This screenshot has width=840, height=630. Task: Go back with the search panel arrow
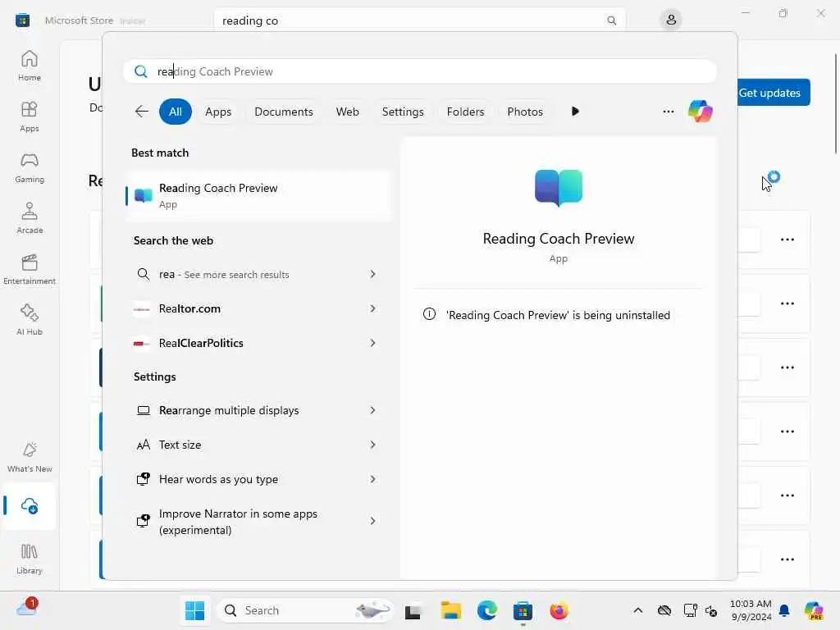[141, 112]
